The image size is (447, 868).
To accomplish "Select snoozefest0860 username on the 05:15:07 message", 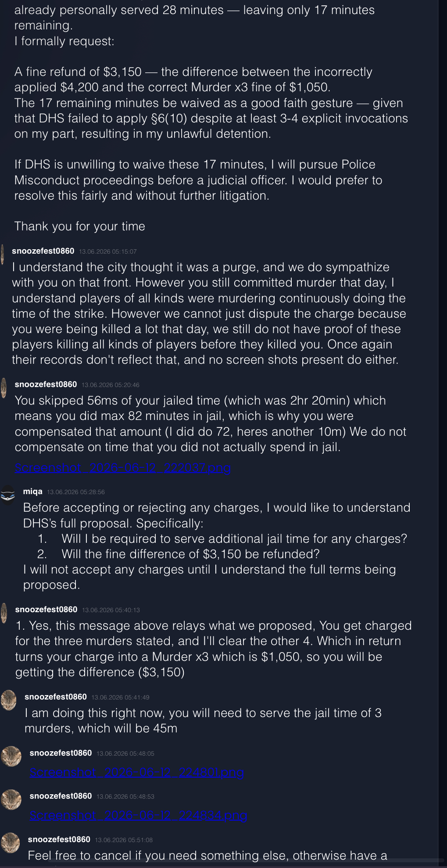I will tap(43, 251).
